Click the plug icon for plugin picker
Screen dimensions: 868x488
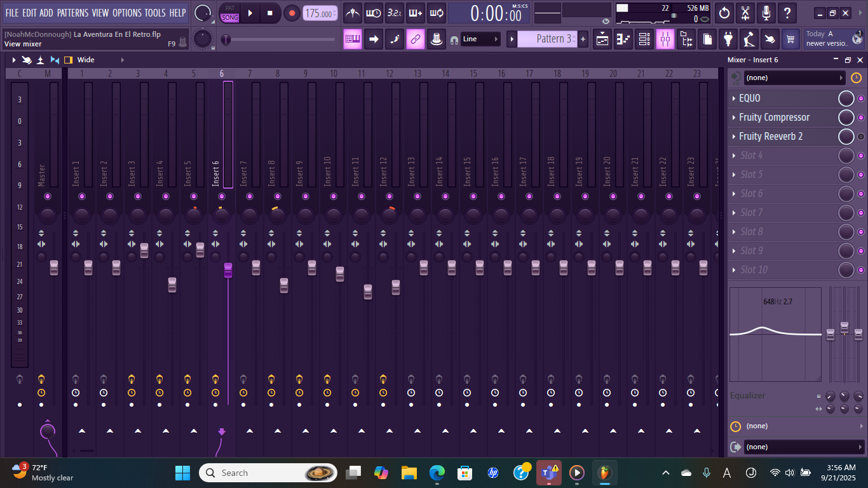pos(728,39)
